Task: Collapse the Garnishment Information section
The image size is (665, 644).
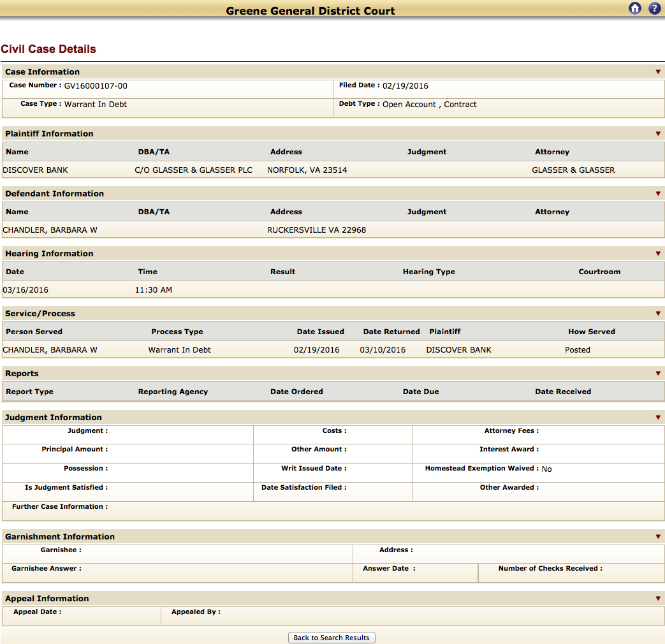Action: pos(658,537)
